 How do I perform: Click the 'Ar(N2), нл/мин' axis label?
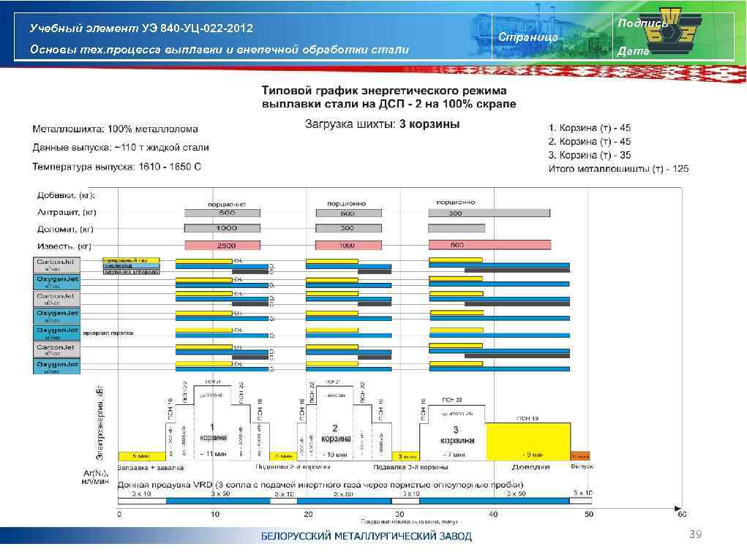96,477
